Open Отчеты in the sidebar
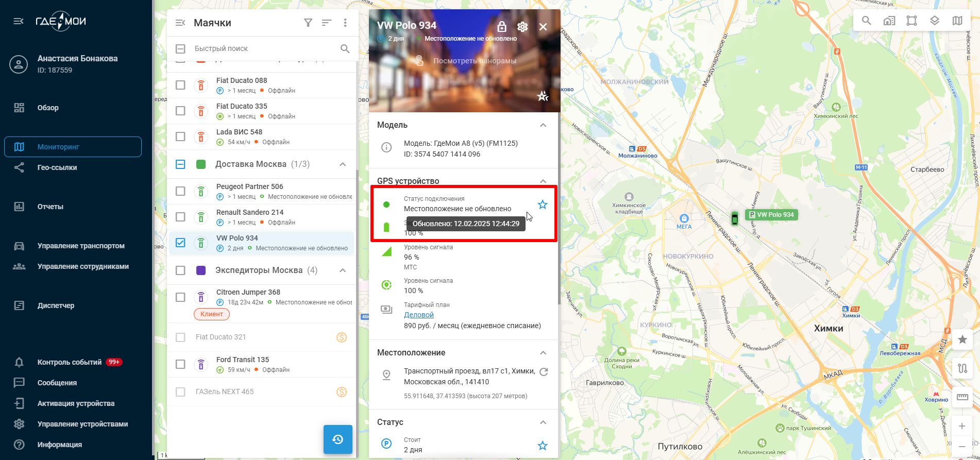 pos(50,207)
